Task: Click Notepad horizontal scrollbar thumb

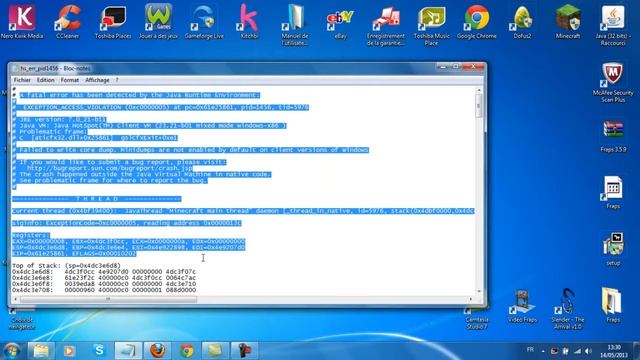Action: (x=108, y=299)
